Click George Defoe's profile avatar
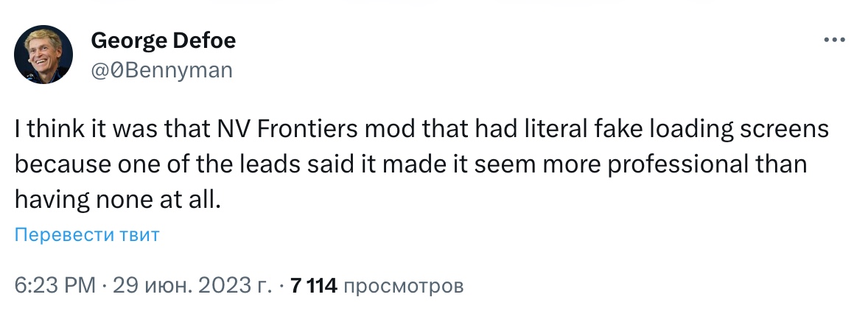The width and height of the screenshot is (868, 314). pos(43,54)
